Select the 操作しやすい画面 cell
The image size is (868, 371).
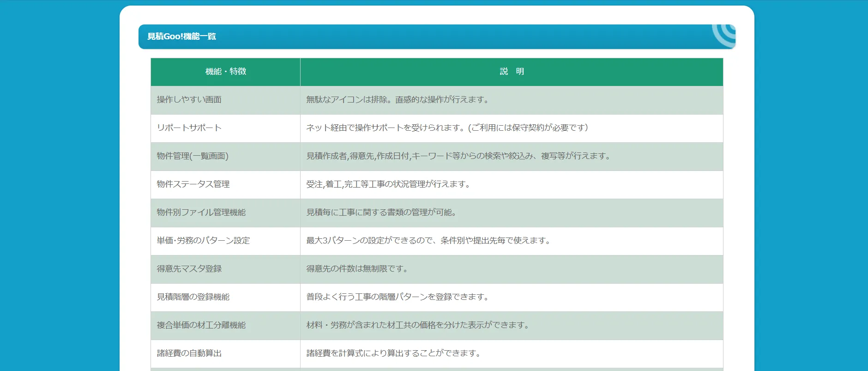(226, 100)
